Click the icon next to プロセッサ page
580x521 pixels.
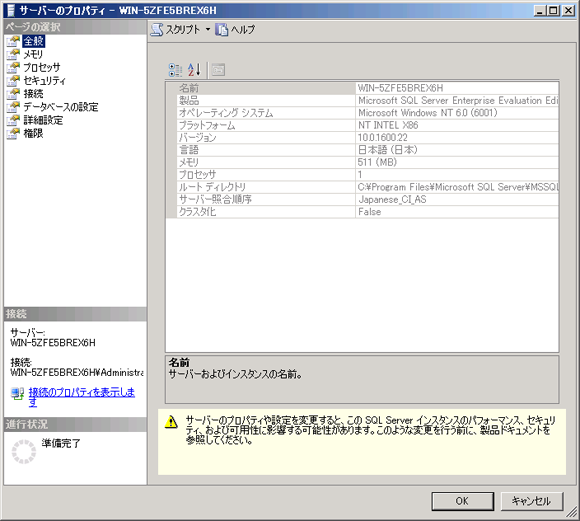click(x=13, y=67)
